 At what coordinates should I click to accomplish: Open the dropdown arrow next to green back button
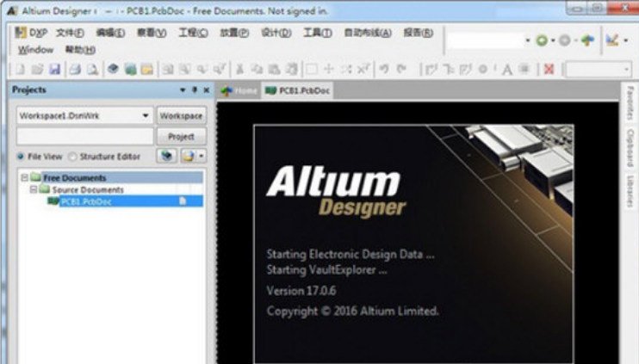[x=553, y=40]
